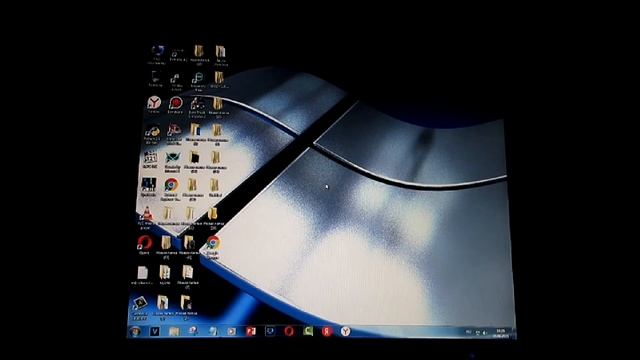Open the volume speaker tray icon
Screen dimensions: 640x360
point(484,333)
